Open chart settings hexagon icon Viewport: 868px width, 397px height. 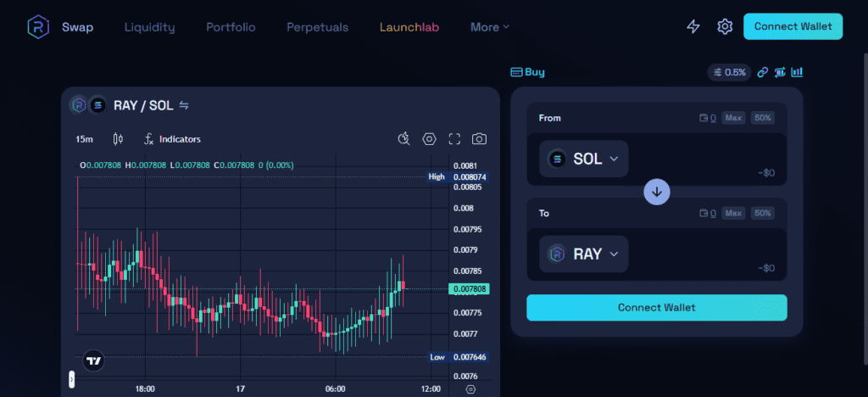[430, 139]
